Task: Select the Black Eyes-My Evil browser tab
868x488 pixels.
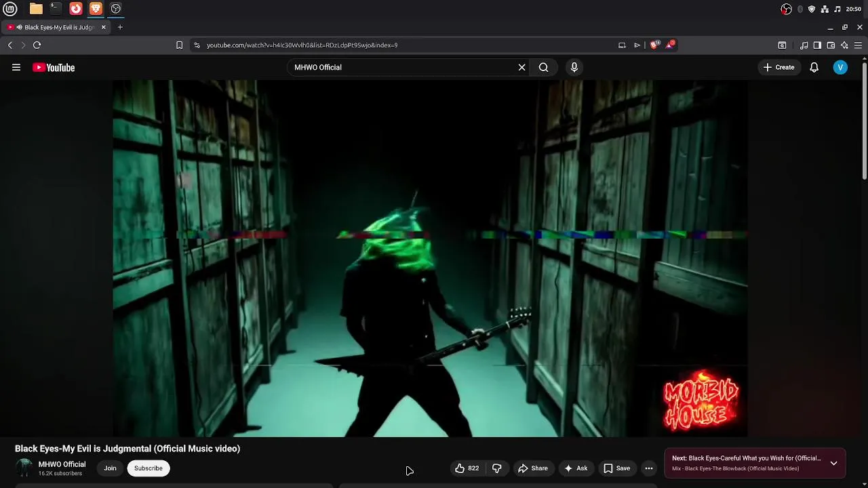Action: coord(56,27)
